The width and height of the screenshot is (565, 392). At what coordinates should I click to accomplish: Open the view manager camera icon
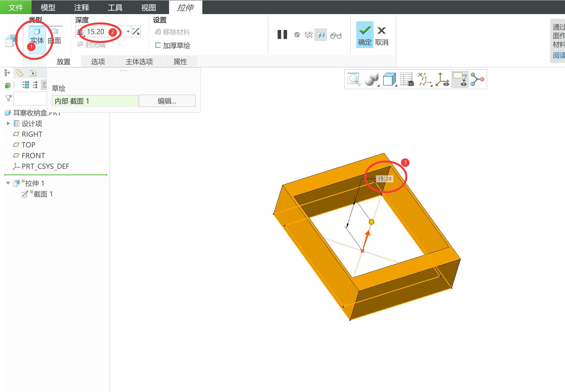click(407, 79)
